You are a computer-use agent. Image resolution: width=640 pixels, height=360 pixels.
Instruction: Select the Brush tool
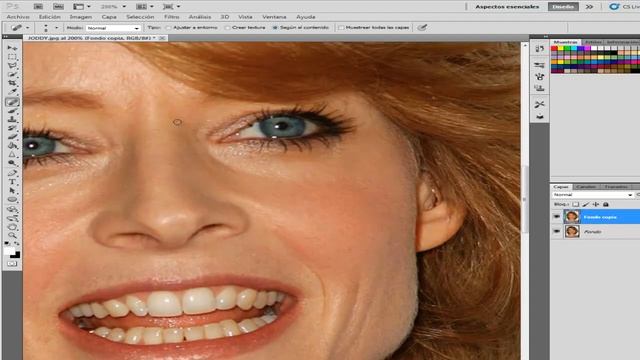pos(12,111)
